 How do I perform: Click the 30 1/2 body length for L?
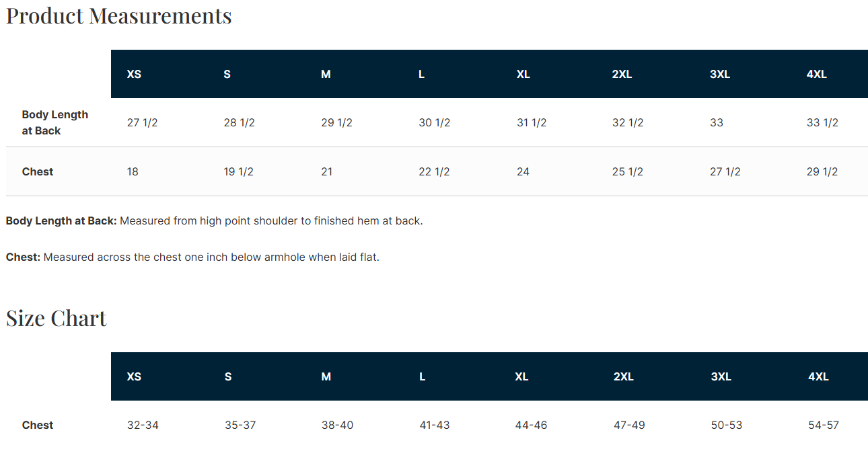click(434, 122)
